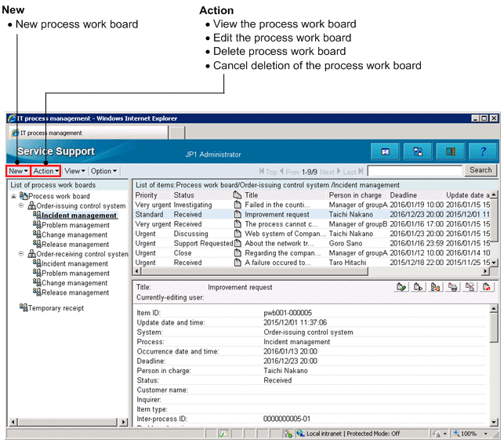Screen dimensions: 504x443
Task: Select Incident management under Order-receiving control system
Action: (75, 263)
